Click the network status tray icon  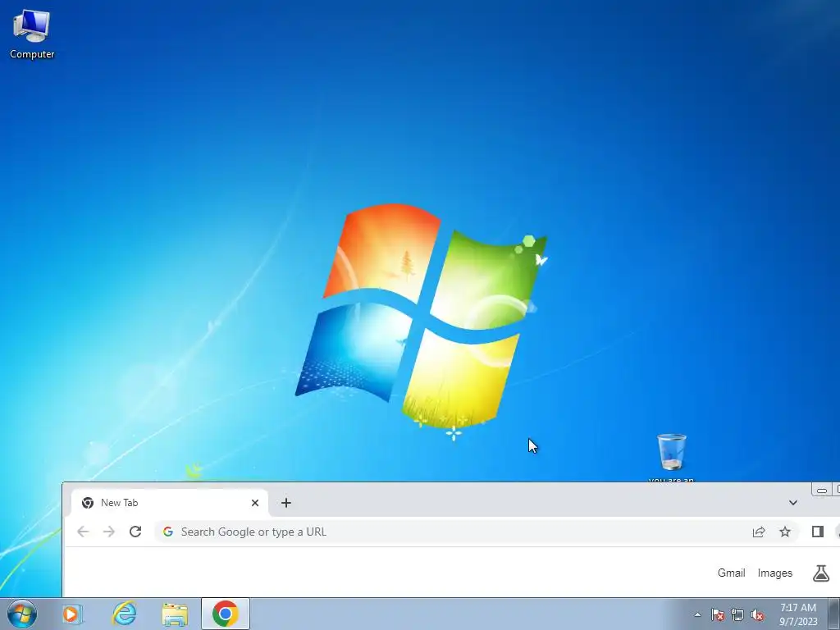coord(737,614)
